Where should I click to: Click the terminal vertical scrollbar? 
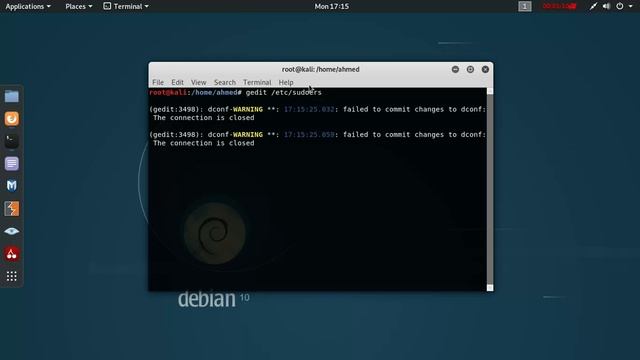(x=490, y=189)
